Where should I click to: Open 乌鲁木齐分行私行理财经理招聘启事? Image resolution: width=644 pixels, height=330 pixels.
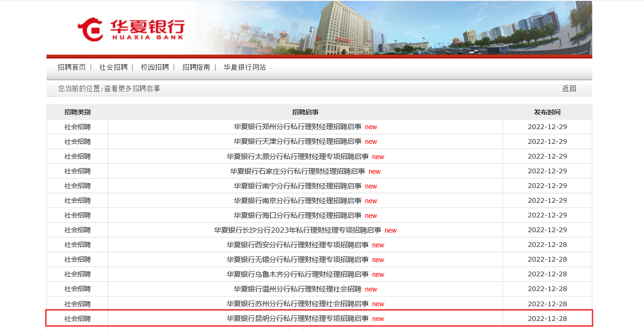[298, 274]
